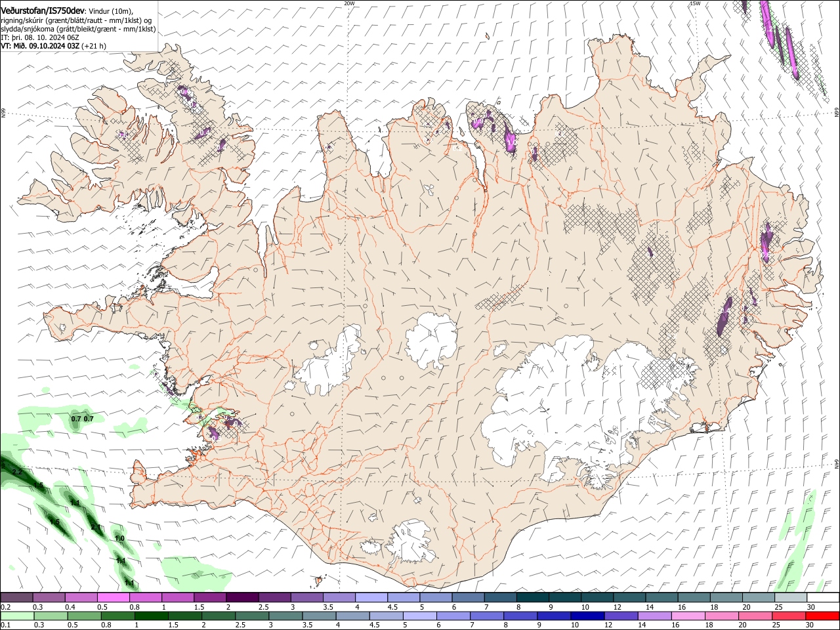Pick bottom-row rain swatch 0.8–1
The height and width of the screenshot is (630, 840).
pyautogui.click(x=118, y=616)
